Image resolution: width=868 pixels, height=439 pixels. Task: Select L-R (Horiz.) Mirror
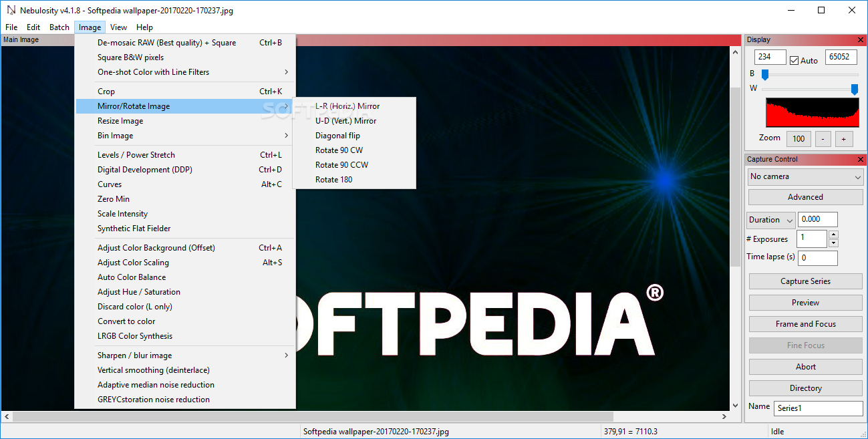[354, 106]
